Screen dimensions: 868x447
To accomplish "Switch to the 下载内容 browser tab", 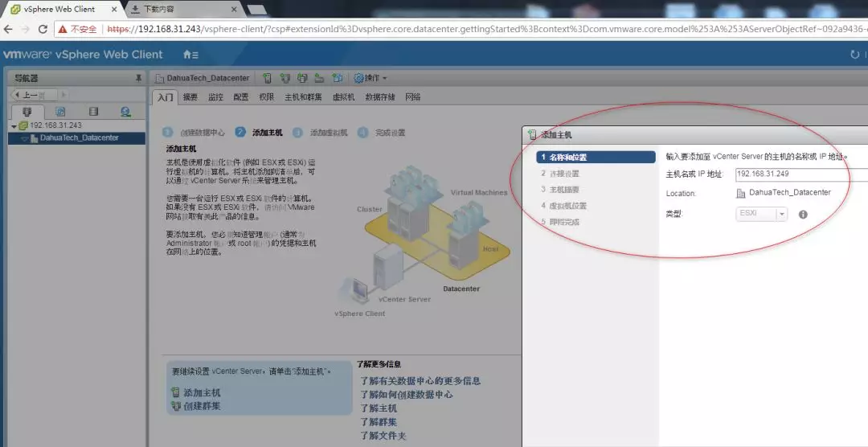I will [x=182, y=9].
